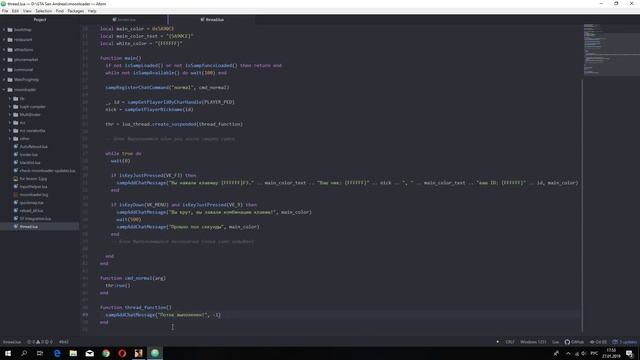Screen dimensions: 640x360
Task: Change the Lua grammar selector
Action: tap(556, 342)
